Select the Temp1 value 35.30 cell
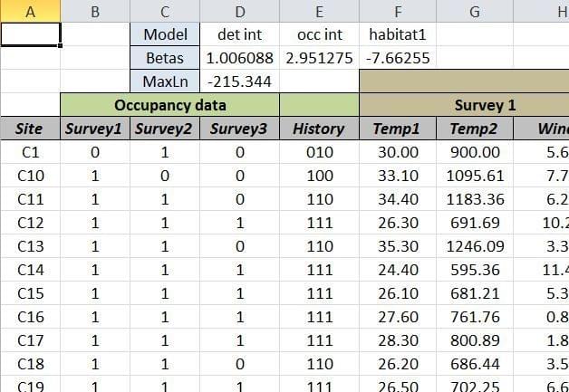The width and height of the screenshot is (569, 392). pos(398,246)
